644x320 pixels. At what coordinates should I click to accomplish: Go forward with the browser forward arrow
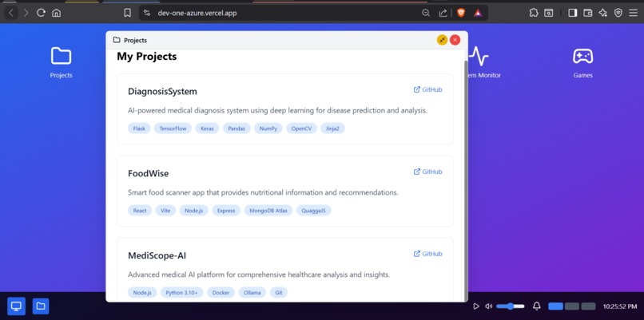26,13
